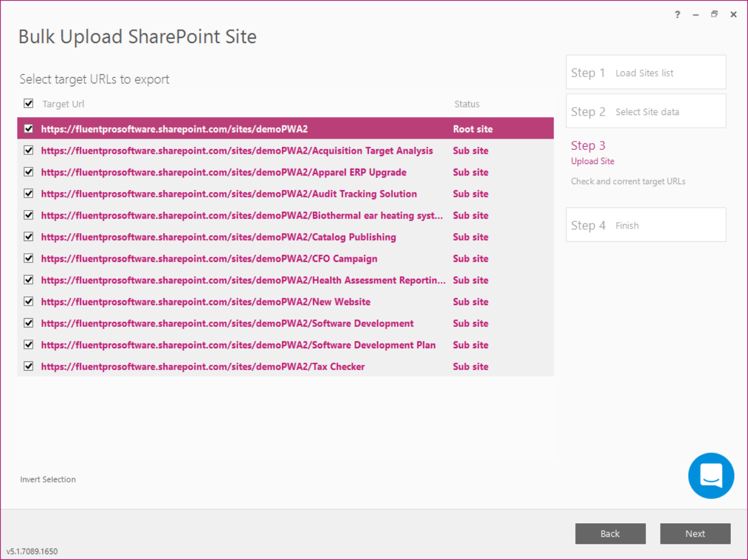The image size is (748, 560).
Task: Select the CFO Campaign URL
Action: pos(209,258)
